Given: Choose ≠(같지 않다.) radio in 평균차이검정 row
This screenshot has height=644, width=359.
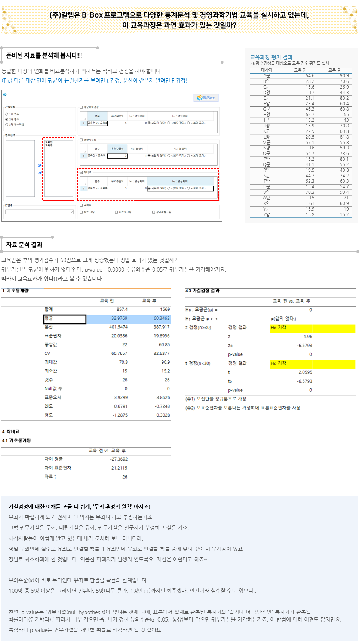Looking at the screenshot, I should [150, 123].
